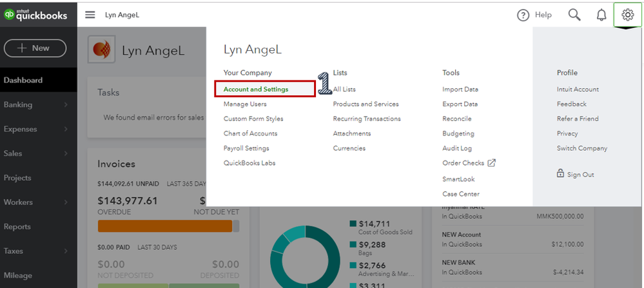Open Refer a Friend

[x=578, y=119]
